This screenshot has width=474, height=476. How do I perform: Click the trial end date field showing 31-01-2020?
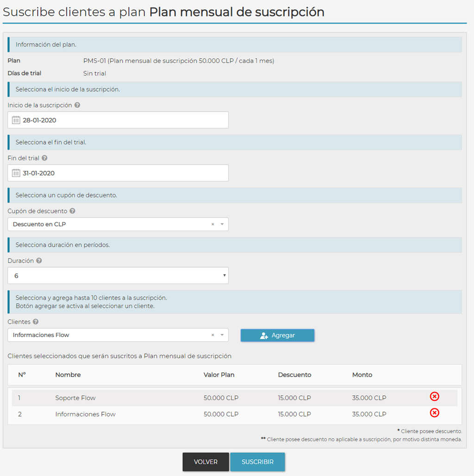click(118, 173)
